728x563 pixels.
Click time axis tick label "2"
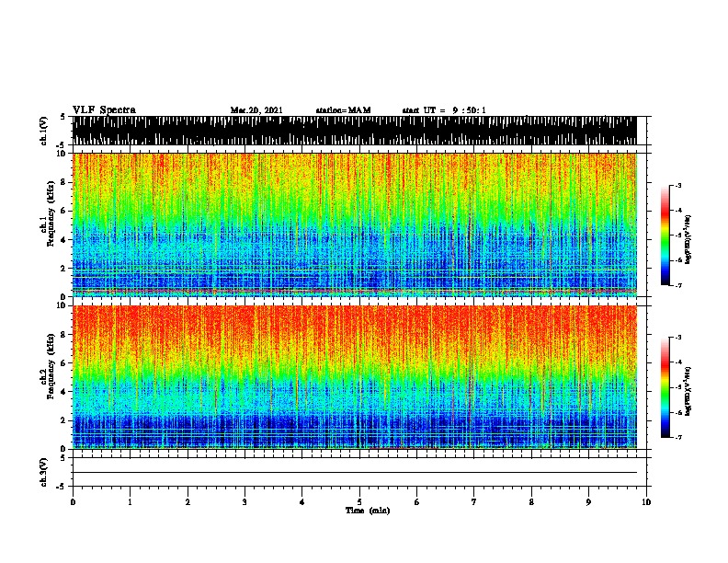click(188, 502)
